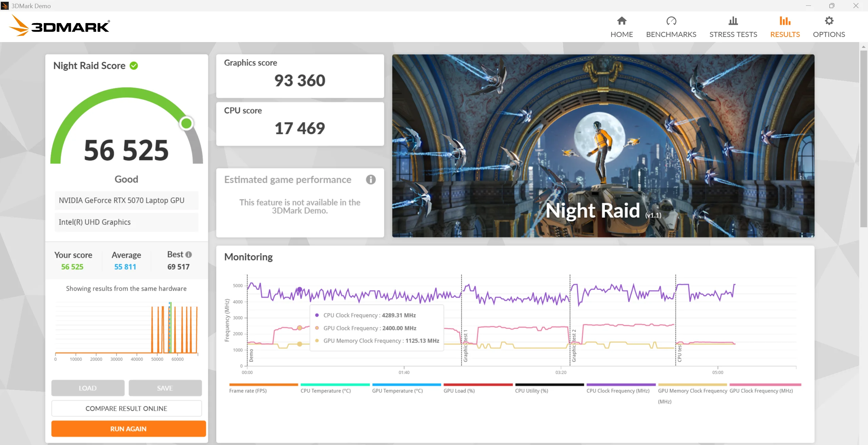Toggle the GPU Load (%) legend series
Screen dimensions: 868x445
[x=459, y=390]
